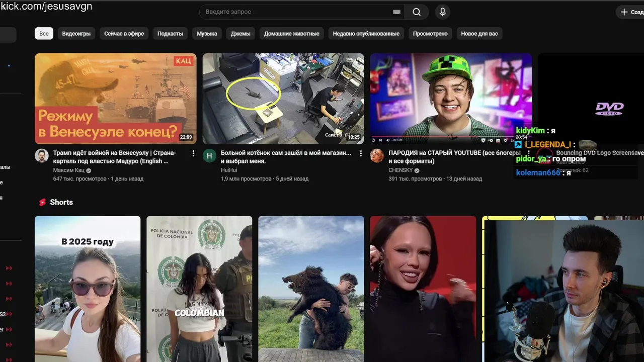Screen dimensions: 644x362
Task: Open the CHENSKY channel avatar
Action: tap(377, 156)
